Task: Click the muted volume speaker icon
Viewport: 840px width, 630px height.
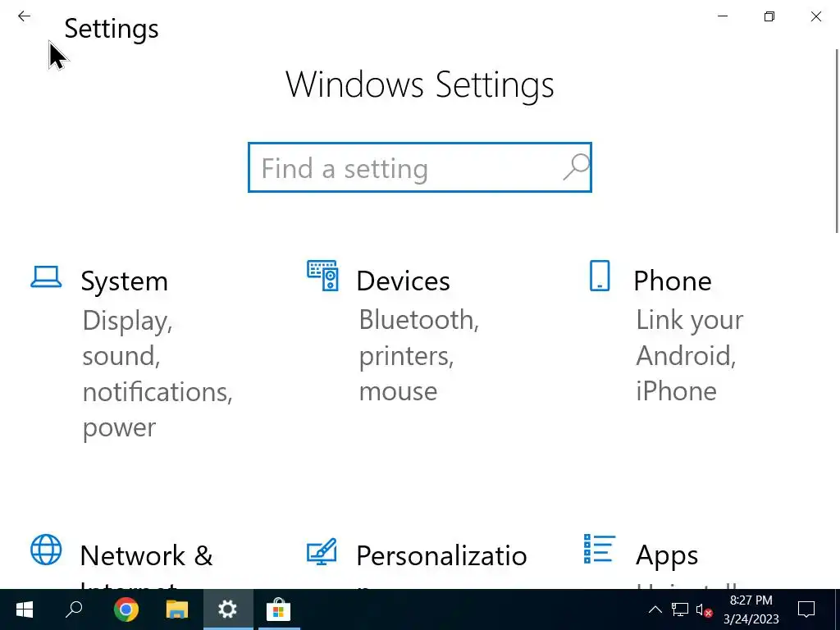Action: (703, 609)
